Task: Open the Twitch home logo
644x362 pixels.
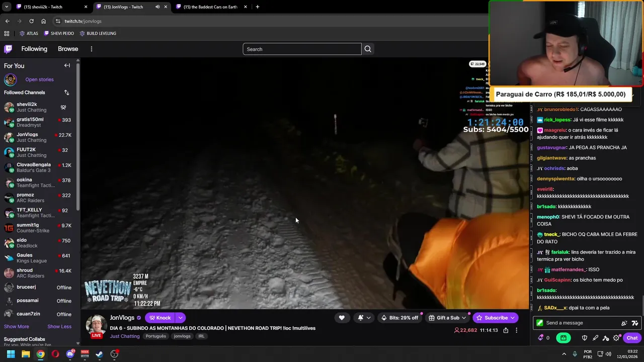Action: click(x=8, y=49)
